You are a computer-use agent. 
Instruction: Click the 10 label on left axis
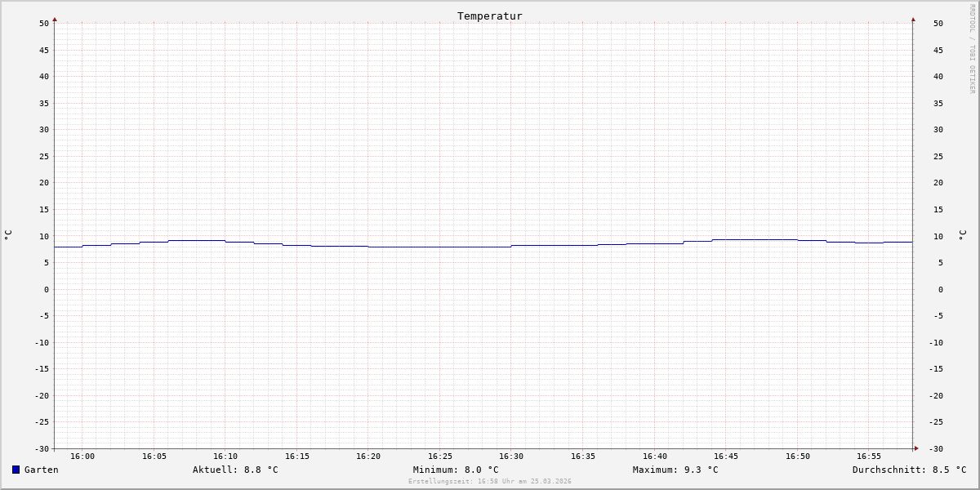pyautogui.click(x=44, y=236)
